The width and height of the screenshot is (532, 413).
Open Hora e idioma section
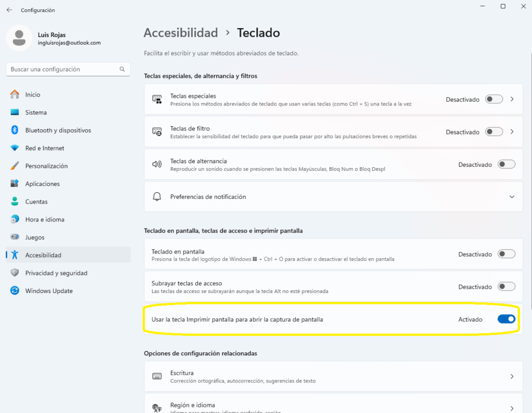[45, 220]
